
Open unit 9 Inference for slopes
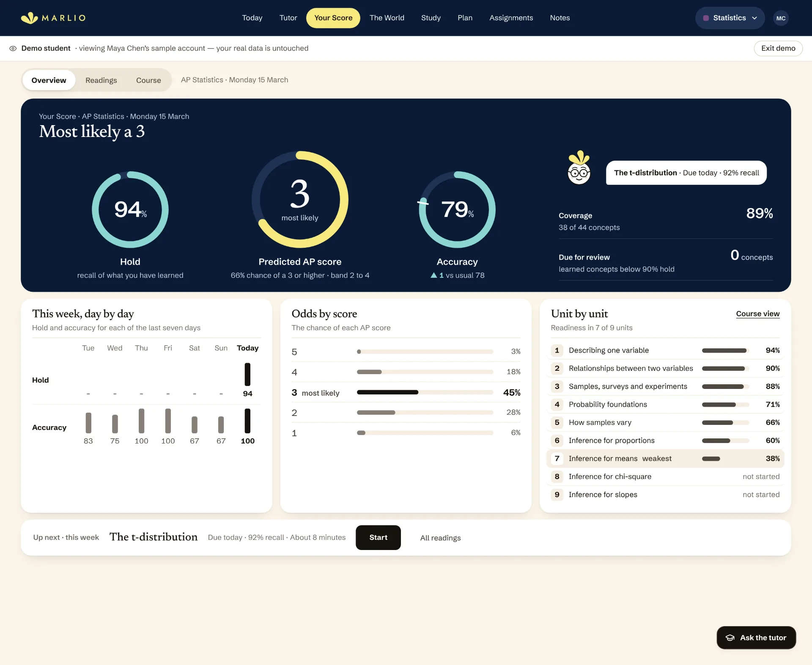pyautogui.click(x=665, y=495)
